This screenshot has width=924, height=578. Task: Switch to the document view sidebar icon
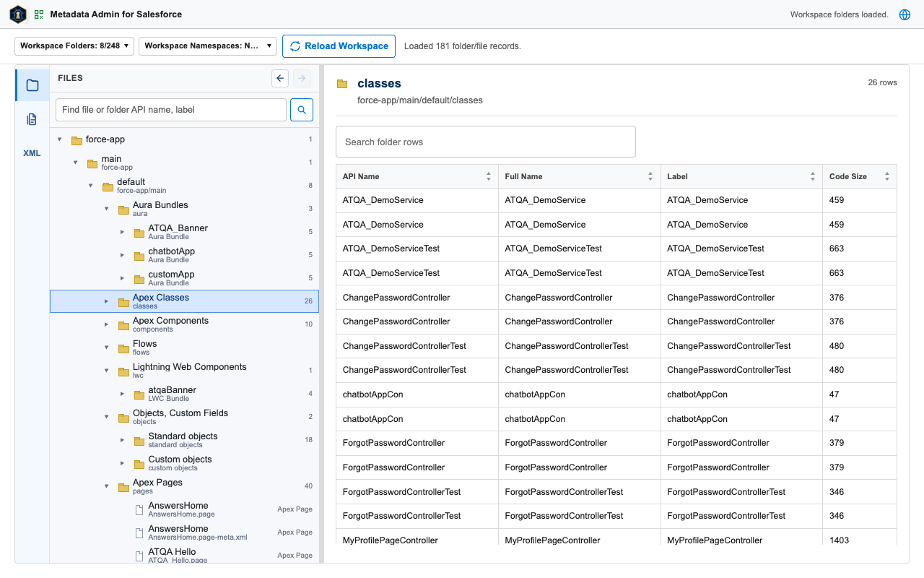(32, 119)
